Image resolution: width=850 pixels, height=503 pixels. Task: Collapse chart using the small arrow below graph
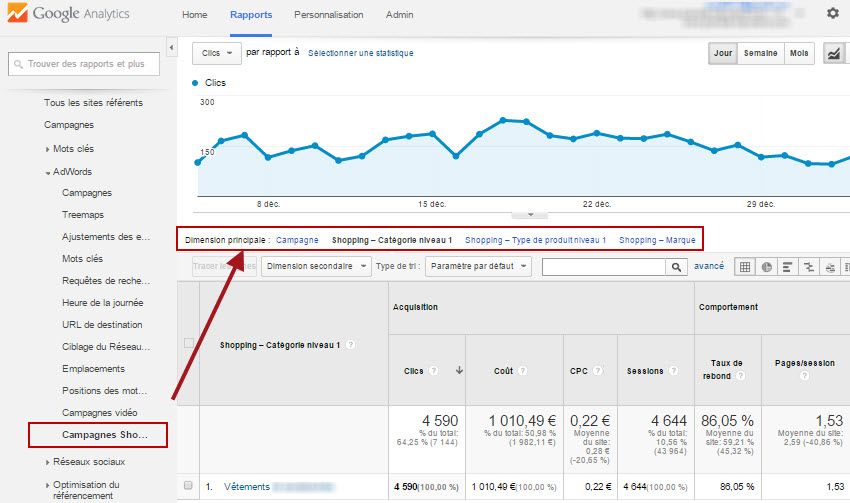530,215
